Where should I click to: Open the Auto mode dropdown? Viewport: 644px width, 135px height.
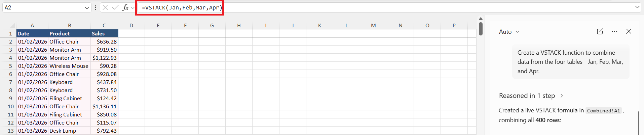[509, 32]
